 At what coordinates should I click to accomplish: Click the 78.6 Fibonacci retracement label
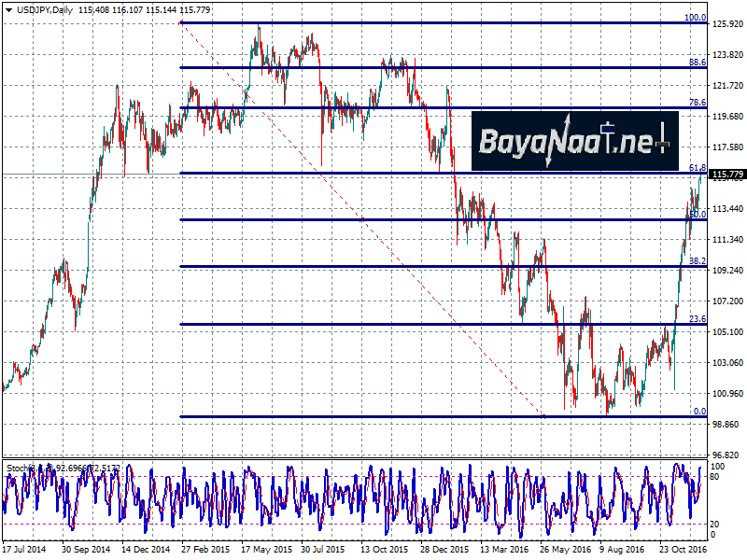[x=696, y=103]
